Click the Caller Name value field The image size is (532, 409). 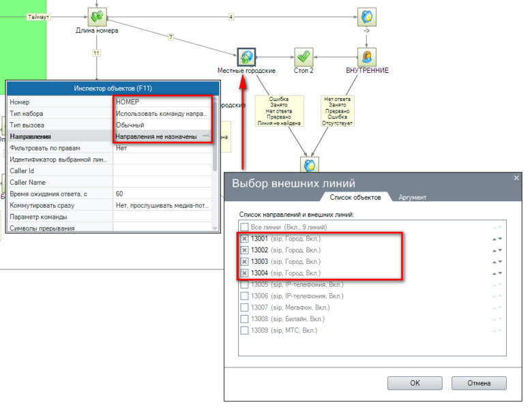(162, 182)
